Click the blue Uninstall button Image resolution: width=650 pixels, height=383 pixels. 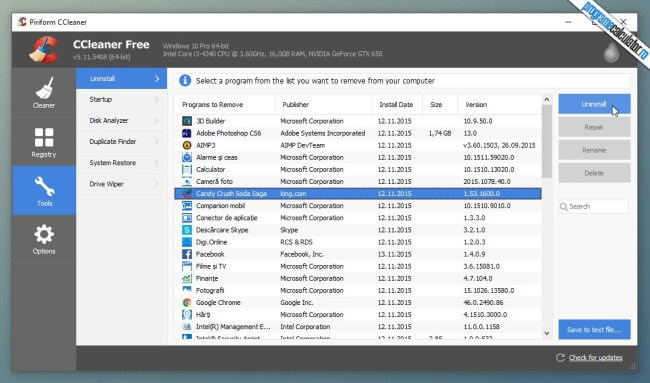(594, 104)
